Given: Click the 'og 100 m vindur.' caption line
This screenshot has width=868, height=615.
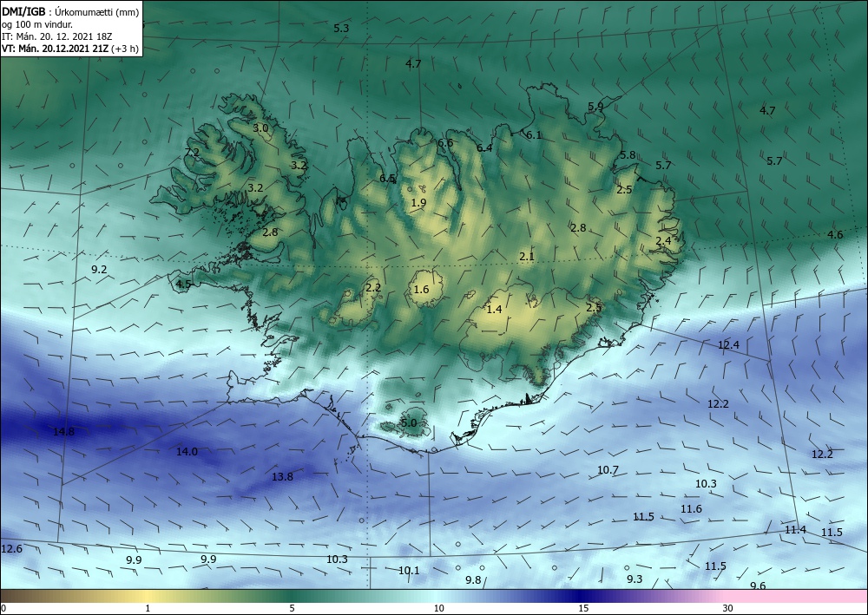Looking at the screenshot, I should point(37,24).
